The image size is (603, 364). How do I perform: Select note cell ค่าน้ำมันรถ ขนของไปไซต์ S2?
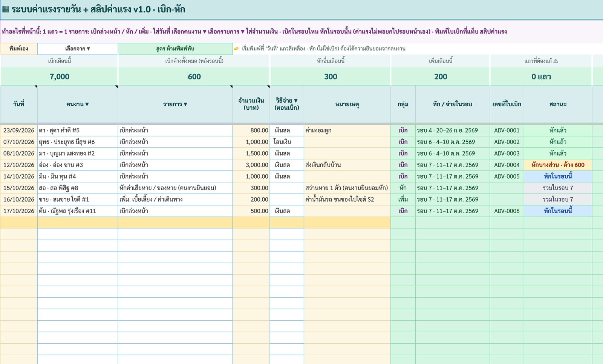coord(347,199)
